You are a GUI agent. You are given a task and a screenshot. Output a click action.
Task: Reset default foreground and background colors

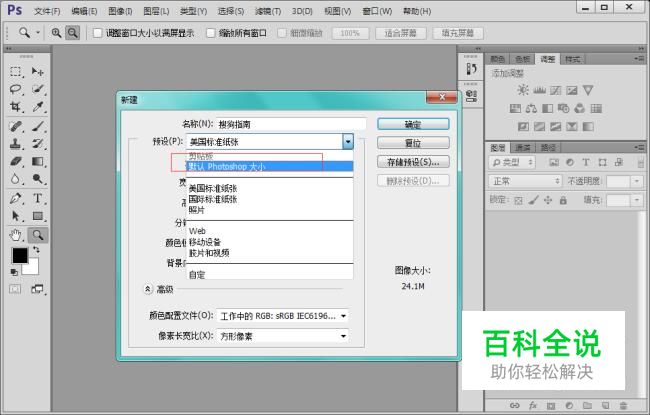tap(14, 272)
